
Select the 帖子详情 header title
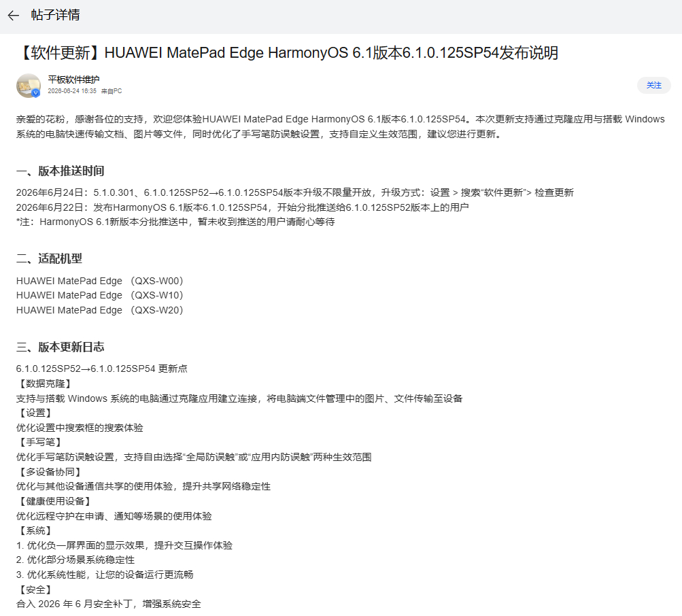coord(55,15)
